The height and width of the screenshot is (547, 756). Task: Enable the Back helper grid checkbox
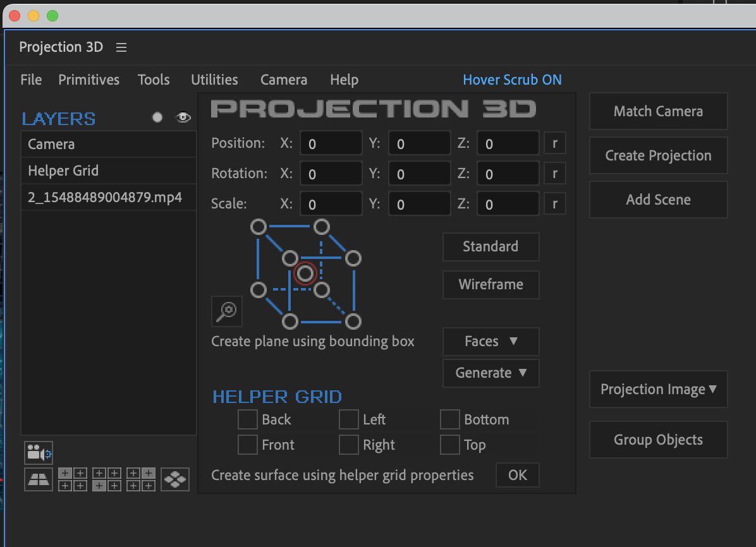point(247,419)
